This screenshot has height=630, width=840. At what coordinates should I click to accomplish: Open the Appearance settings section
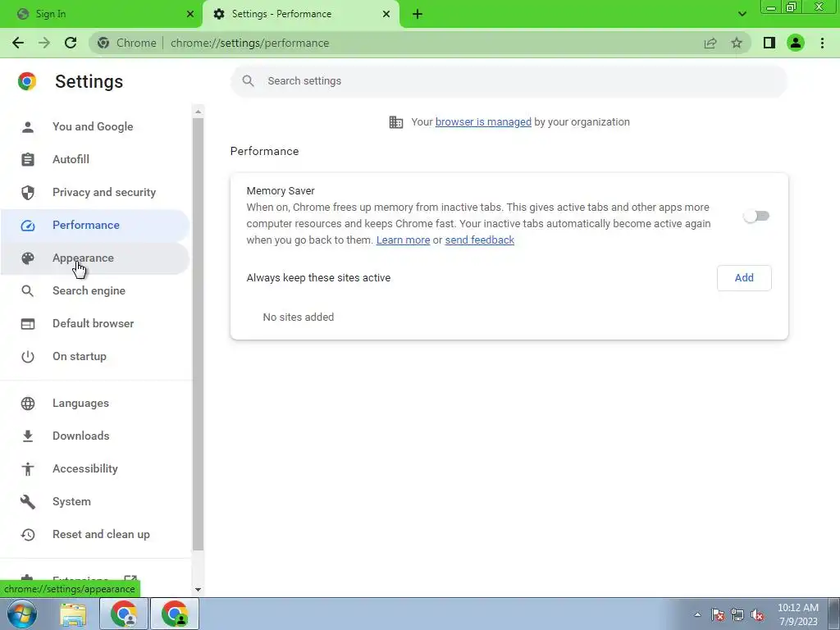coord(95,258)
